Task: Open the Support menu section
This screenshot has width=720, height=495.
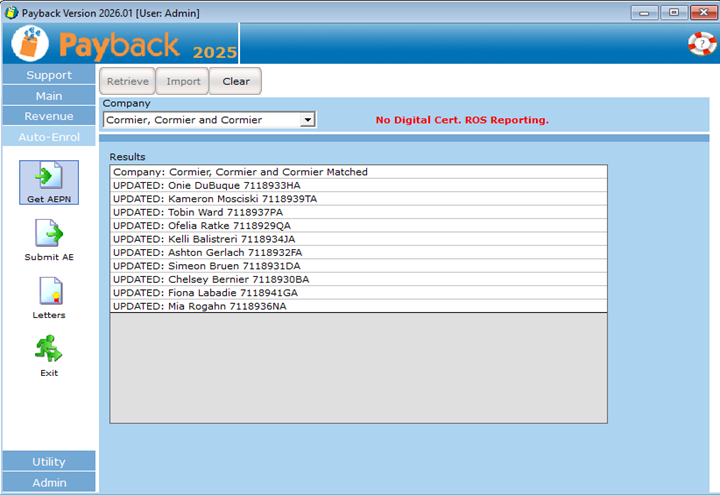Action: coord(49,75)
